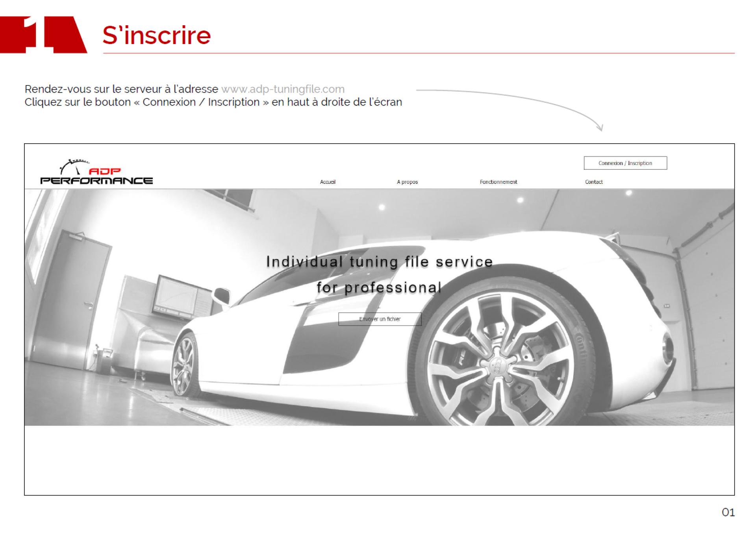Click the S'inscrire heading

[157, 35]
